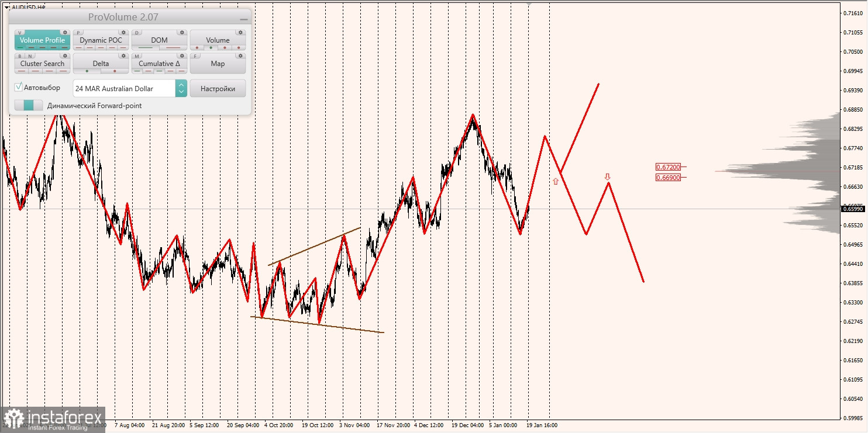Click the B hotkey tag on Cluster Search

pos(20,56)
